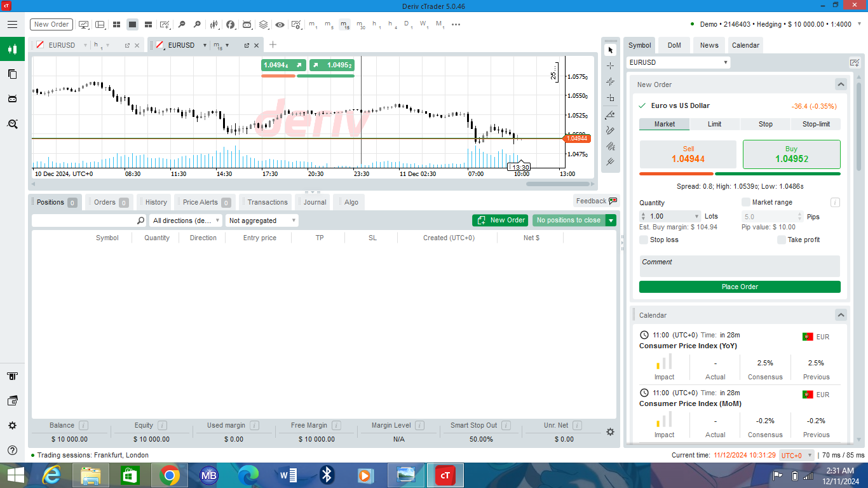This screenshot has height=488, width=868.
Task: Select the m30 timeframe in toolbar
Action: tap(360, 24)
